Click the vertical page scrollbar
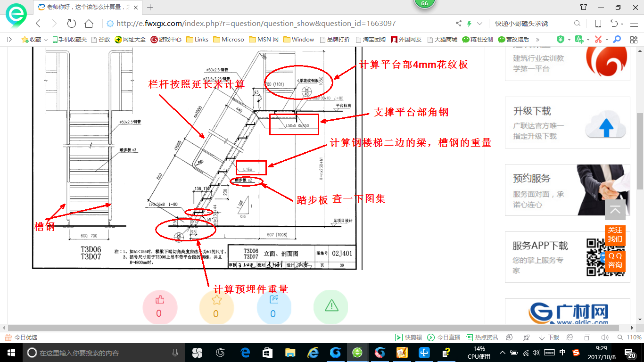Viewport: 644px width, 362px height. tap(640, 151)
